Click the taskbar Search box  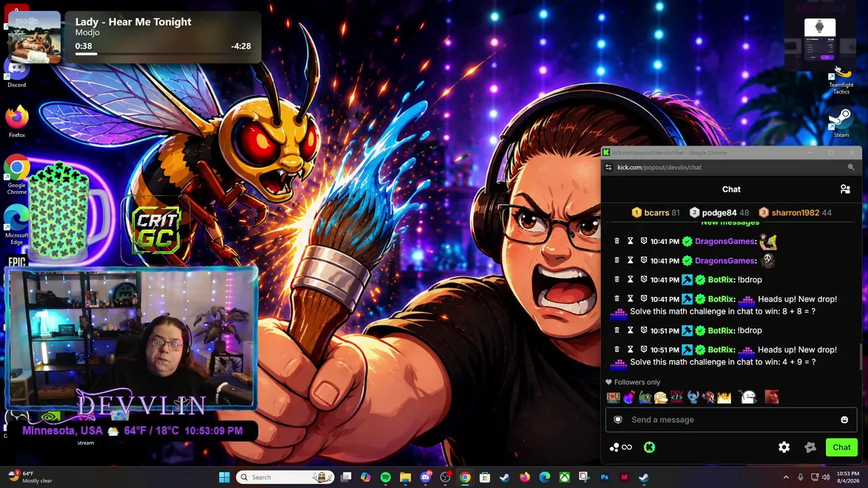[285, 477]
